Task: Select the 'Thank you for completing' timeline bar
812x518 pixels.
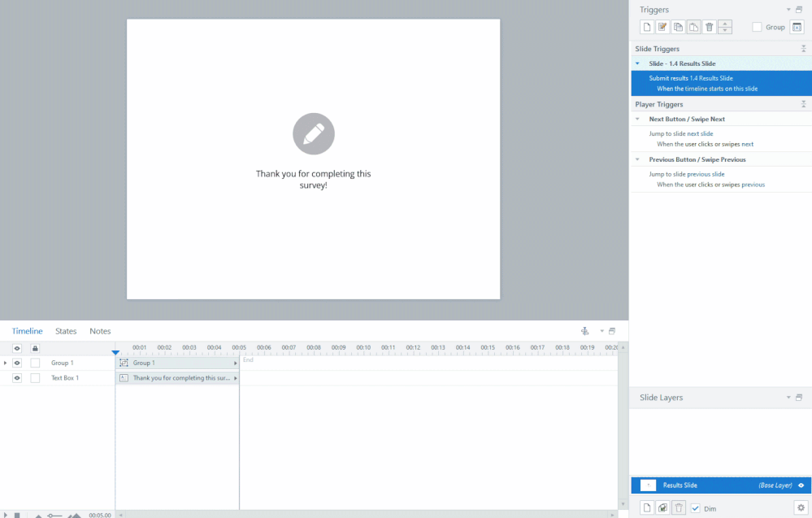Action: click(x=177, y=378)
